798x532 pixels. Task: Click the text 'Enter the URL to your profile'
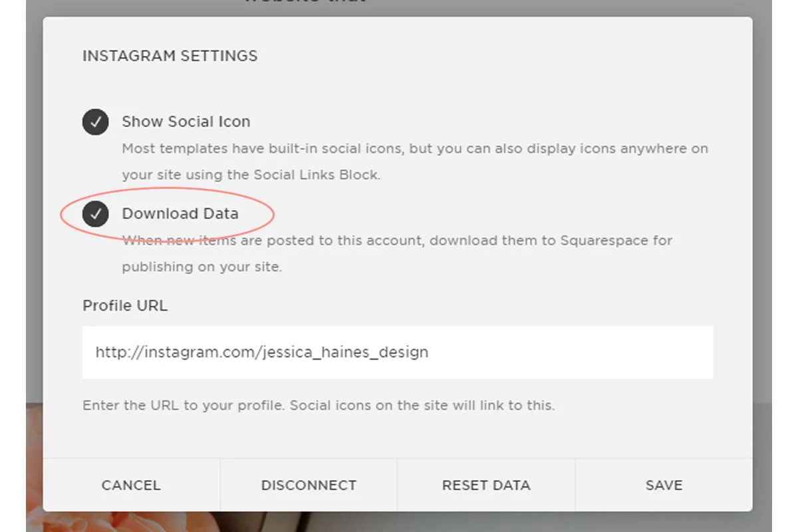tap(184, 405)
